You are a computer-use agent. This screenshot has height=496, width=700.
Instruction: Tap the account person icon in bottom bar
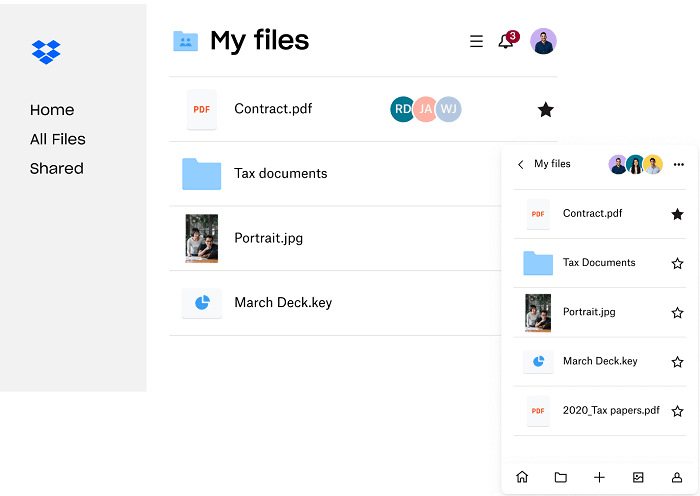pos(677,477)
